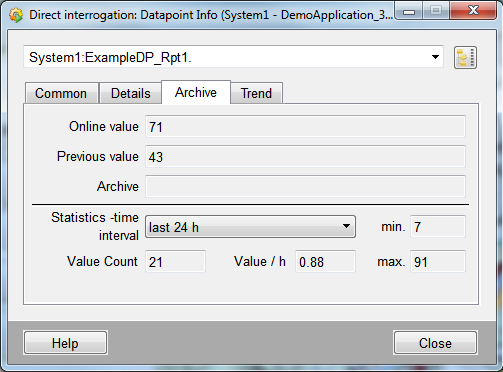This screenshot has width=503, height=372.
Task: Select the Value Count field
Action: 175,262
